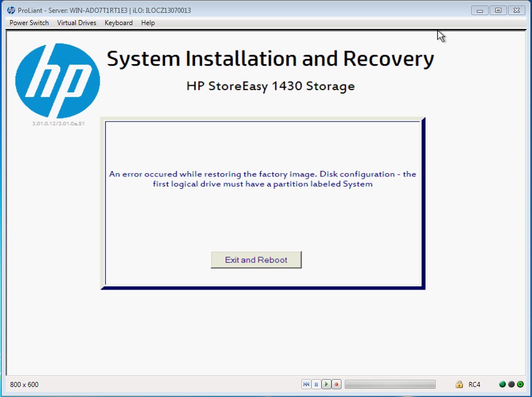Open the Power Switch menu
The height and width of the screenshot is (397, 532).
[29, 23]
